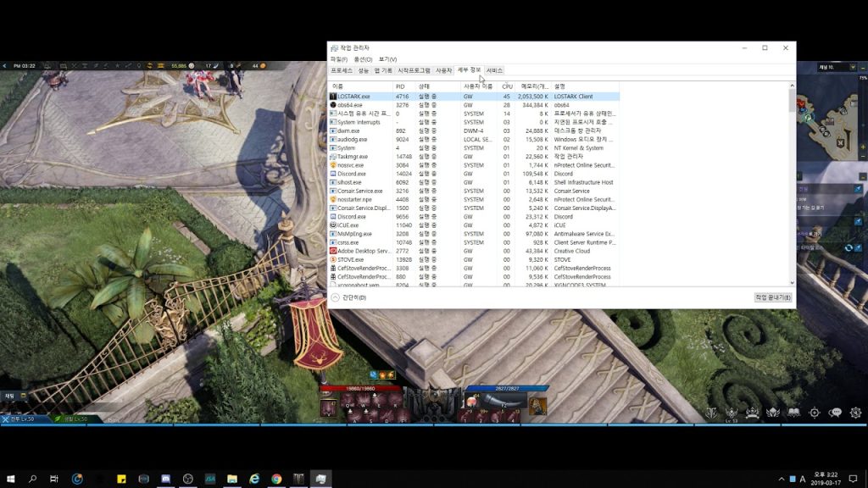Toggle the quest tracking pin for first quest
This screenshot has width=868, height=488.
[858, 188]
